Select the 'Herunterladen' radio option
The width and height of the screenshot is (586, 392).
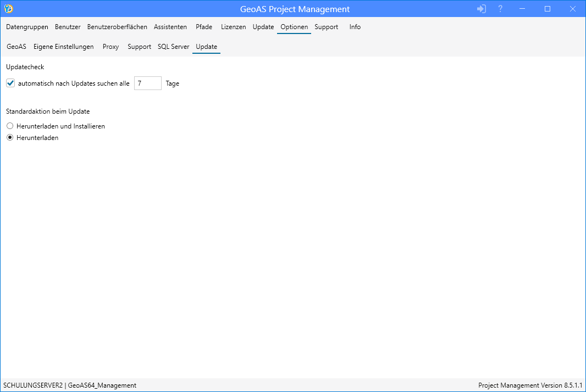(x=10, y=138)
